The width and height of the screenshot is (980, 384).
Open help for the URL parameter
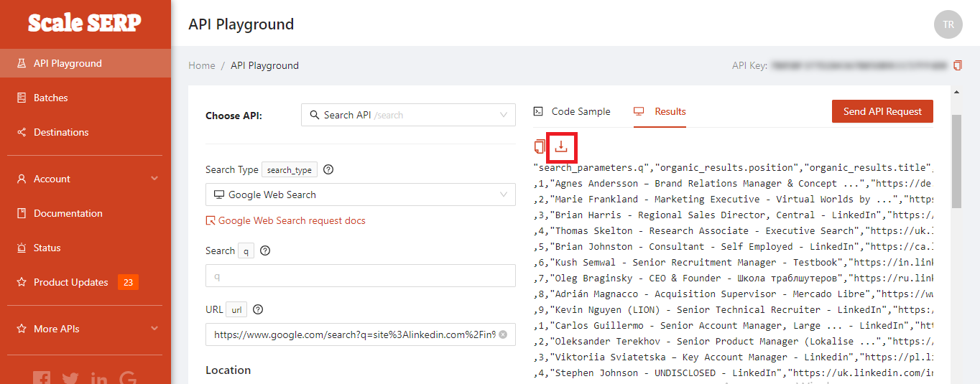(258, 309)
